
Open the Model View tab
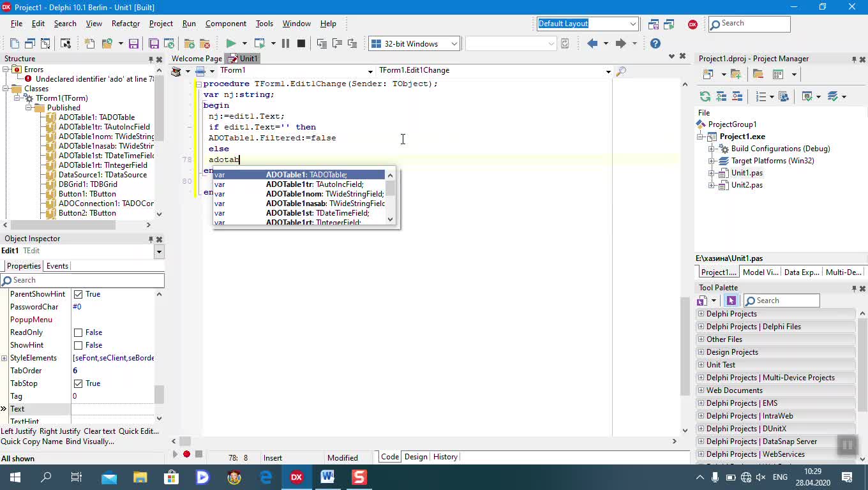coord(760,272)
